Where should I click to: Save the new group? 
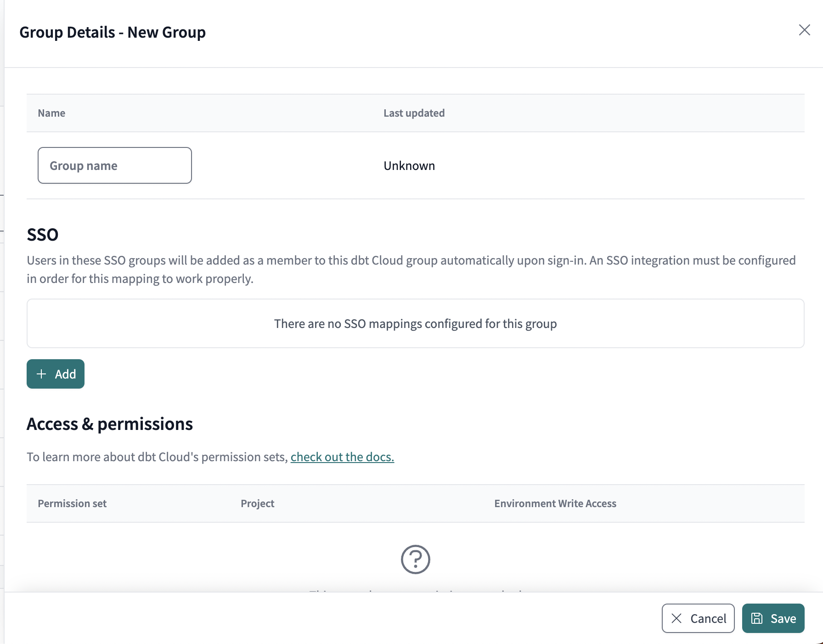point(773,618)
